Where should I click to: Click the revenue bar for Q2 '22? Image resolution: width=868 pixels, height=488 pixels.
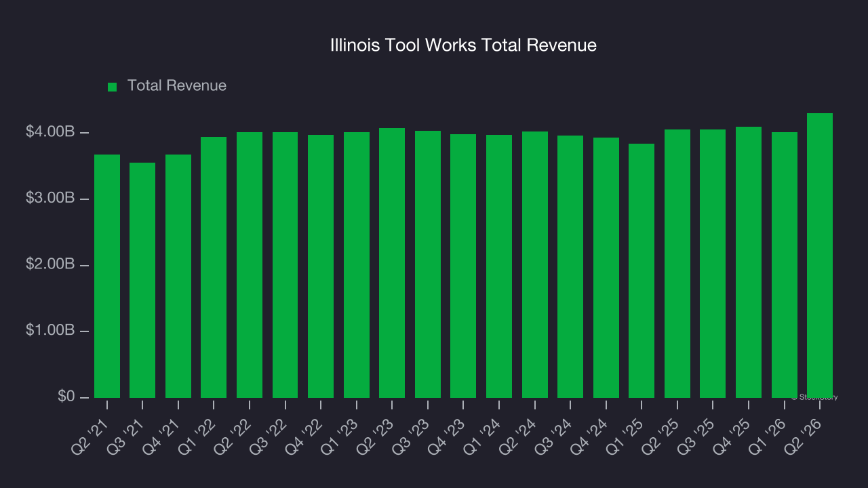click(x=250, y=265)
